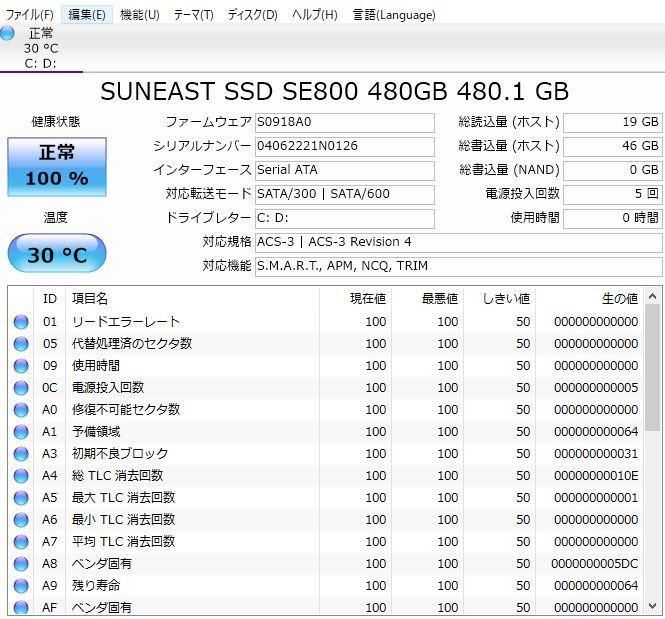
Task: Click the power on count value 5 回
Action: tap(612, 194)
